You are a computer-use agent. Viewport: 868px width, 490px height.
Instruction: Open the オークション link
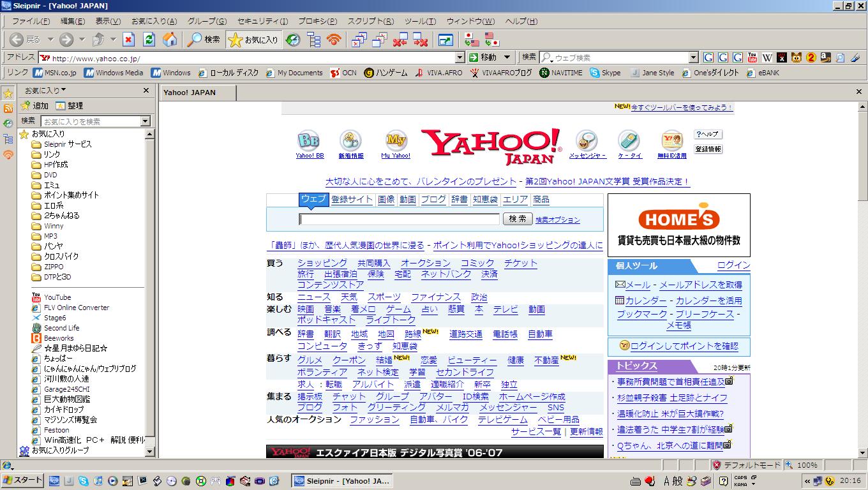coord(426,263)
